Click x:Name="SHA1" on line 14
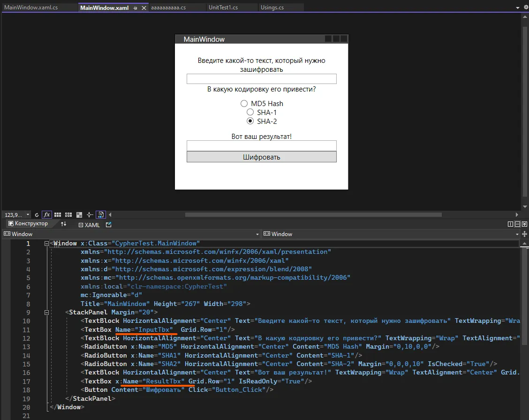The height and width of the screenshot is (420, 529). click(x=156, y=356)
